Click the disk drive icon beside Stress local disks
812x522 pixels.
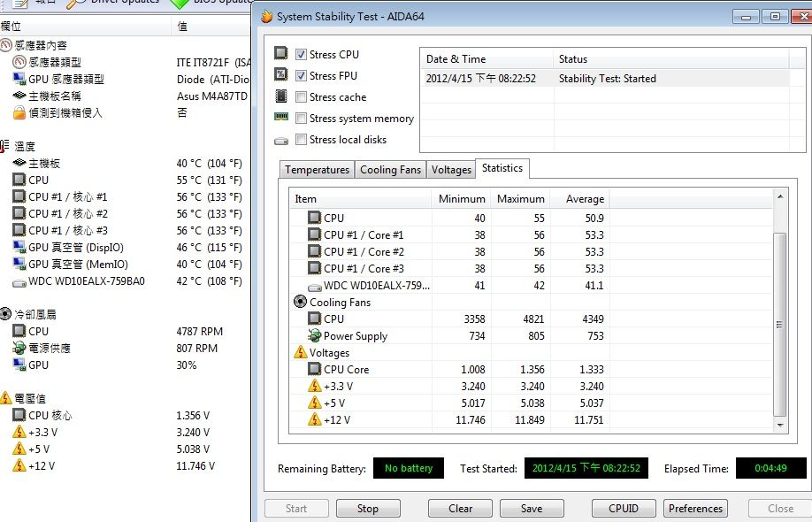tap(281, 141)
